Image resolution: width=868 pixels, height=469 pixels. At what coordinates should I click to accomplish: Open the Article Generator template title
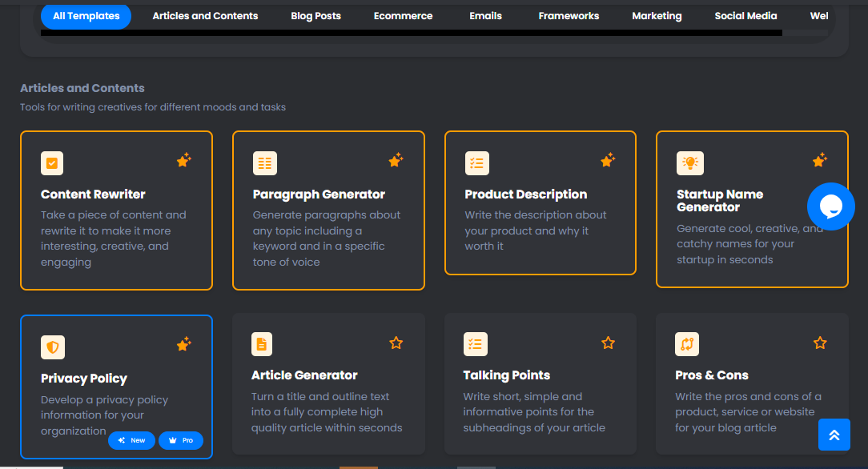(x=304, y=375)
